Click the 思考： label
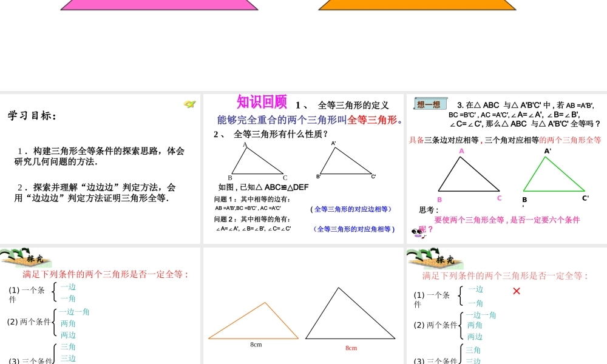The height and width of the screenshot is (364, 607). pyautogui.click(x=429, y=210)
